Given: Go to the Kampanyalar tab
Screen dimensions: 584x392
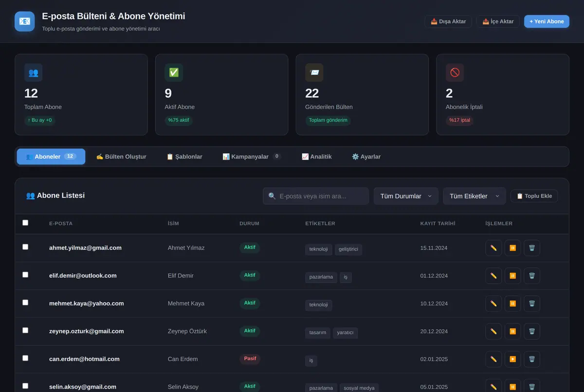Looking at the screenshot, I should pos(252,157).
